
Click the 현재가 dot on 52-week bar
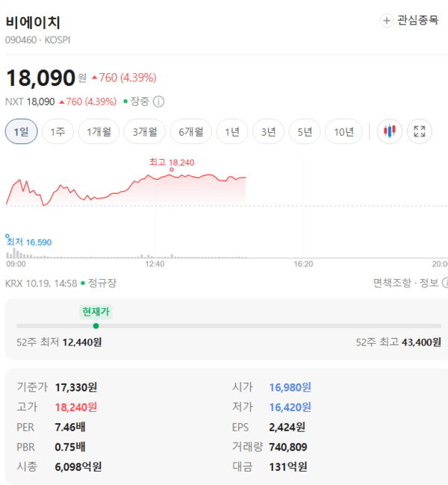pos(96,326)
